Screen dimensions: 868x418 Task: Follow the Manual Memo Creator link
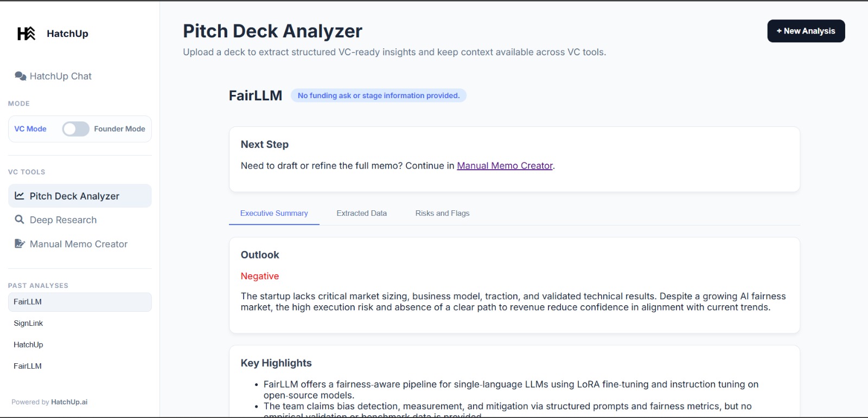point(505,166)
